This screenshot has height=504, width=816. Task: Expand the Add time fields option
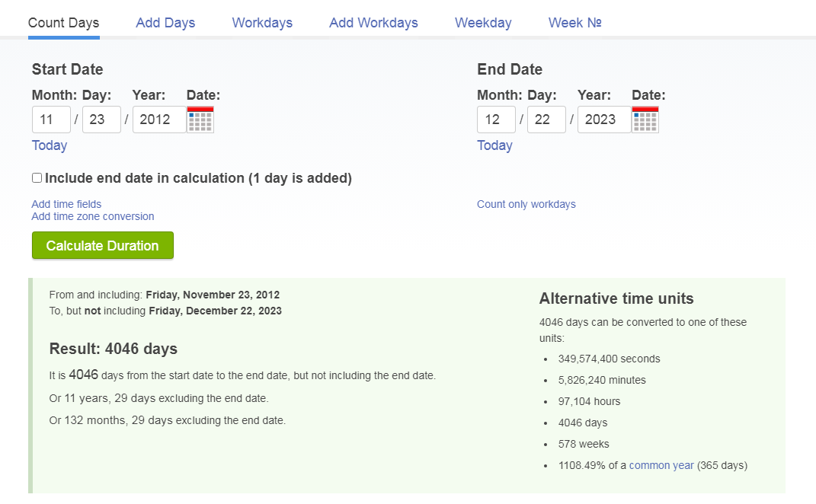coord(66,204)
